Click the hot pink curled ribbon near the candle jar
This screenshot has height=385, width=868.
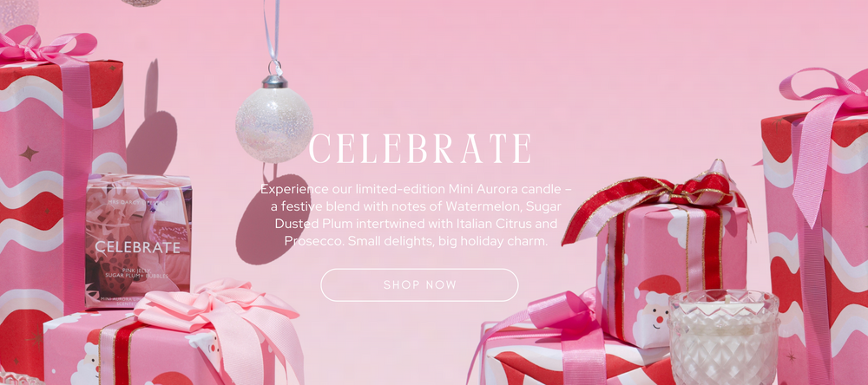click(559, 326)
